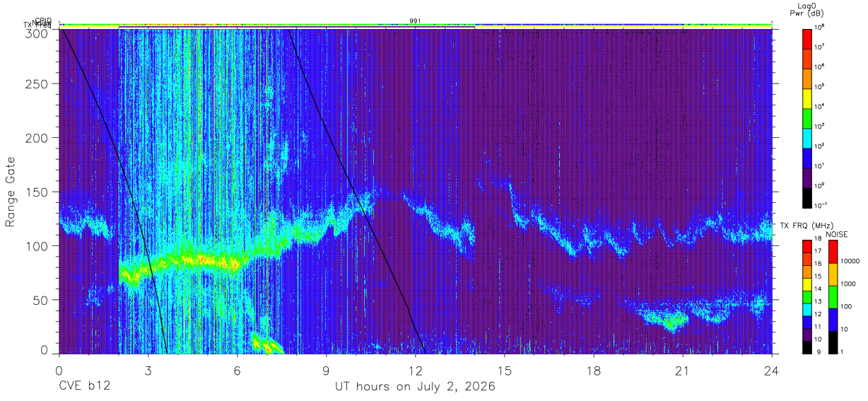868x401 pixels.
Task: Click the '12' tick on UT hours axis
Action: pos(416,371)
